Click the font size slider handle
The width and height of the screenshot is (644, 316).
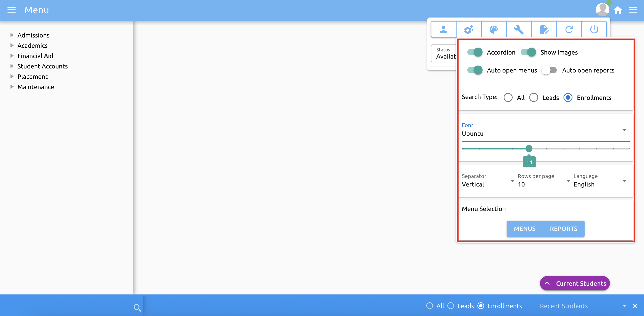pos(529,149)
